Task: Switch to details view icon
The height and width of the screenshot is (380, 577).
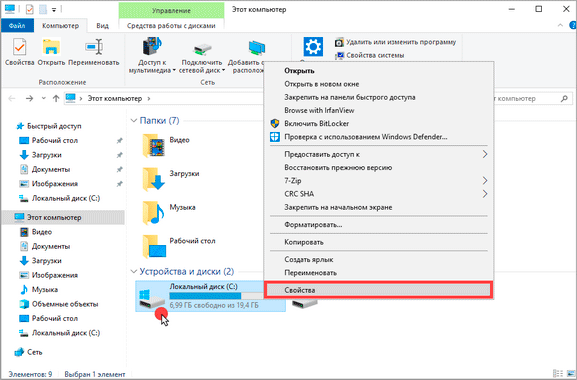Action: click(x=558, y=373)
